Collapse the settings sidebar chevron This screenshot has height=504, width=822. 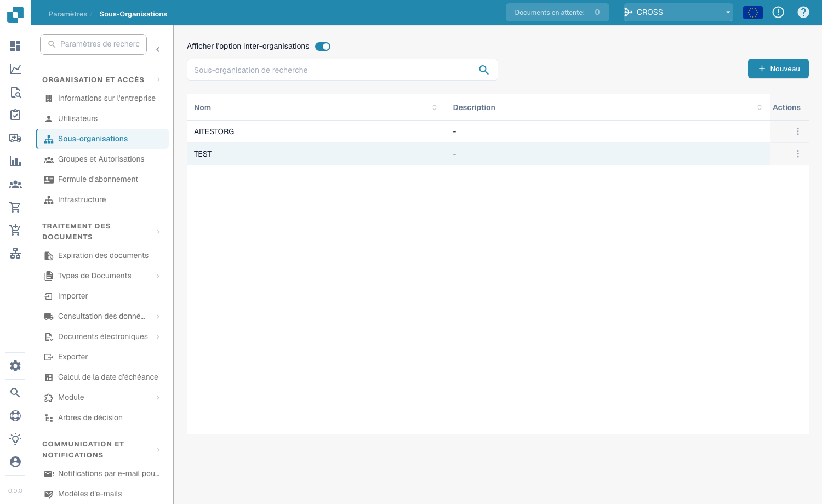click(158, 50)
